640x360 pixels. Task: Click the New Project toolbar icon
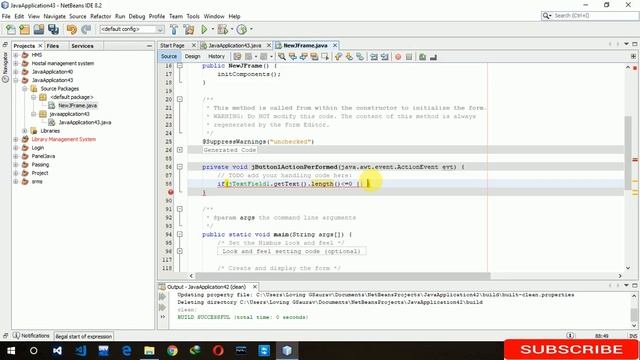[x=25, y=29]
